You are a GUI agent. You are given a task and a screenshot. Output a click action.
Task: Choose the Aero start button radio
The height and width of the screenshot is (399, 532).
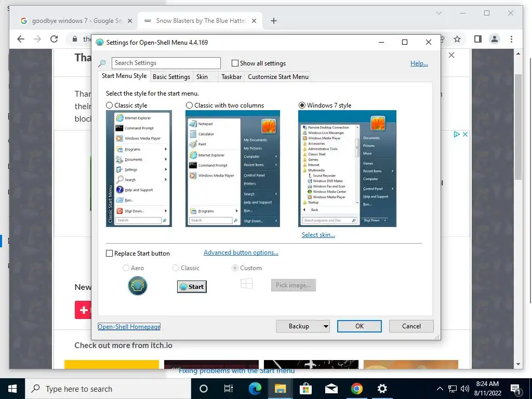point(126,268)
